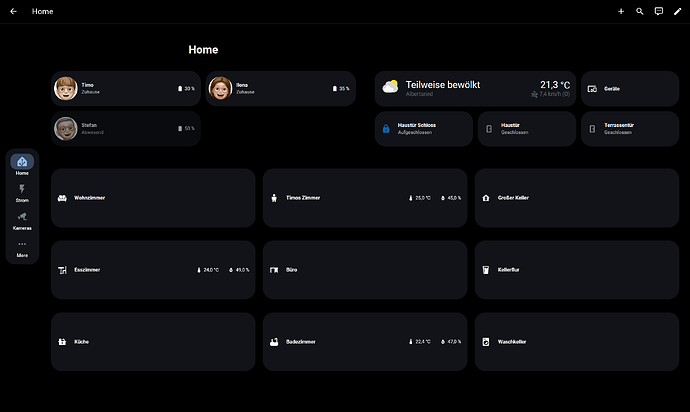This screenshot has height=412, width=690.
Task: Click the Waschkeller washing machine icon
Action: coord(486,342)
